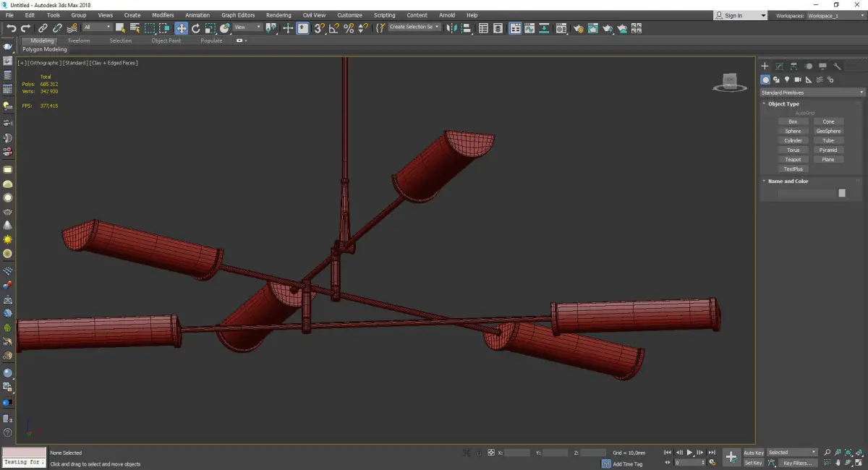This screenshot has width=868, height=470.
Task: Open the Standard Primitives dropdown
Action: click(812, 93)
